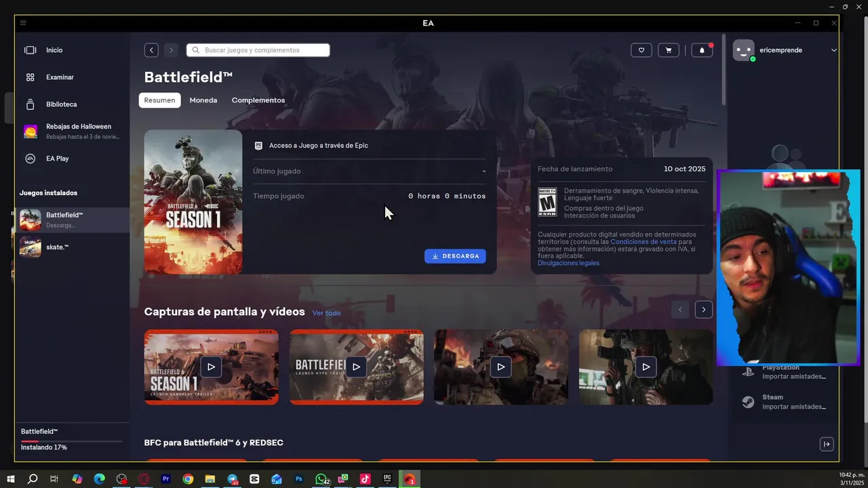Open the shopping cart icon

pos(669,50)
